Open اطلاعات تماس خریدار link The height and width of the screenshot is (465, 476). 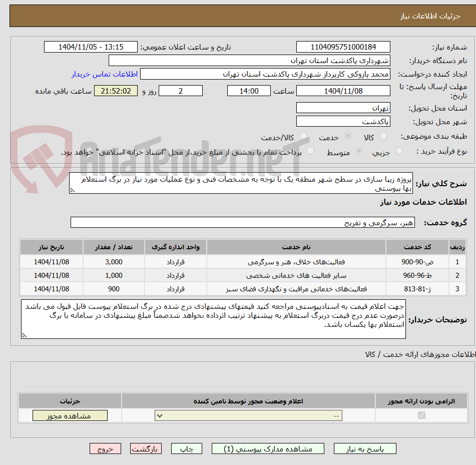[x=105, y=74]
